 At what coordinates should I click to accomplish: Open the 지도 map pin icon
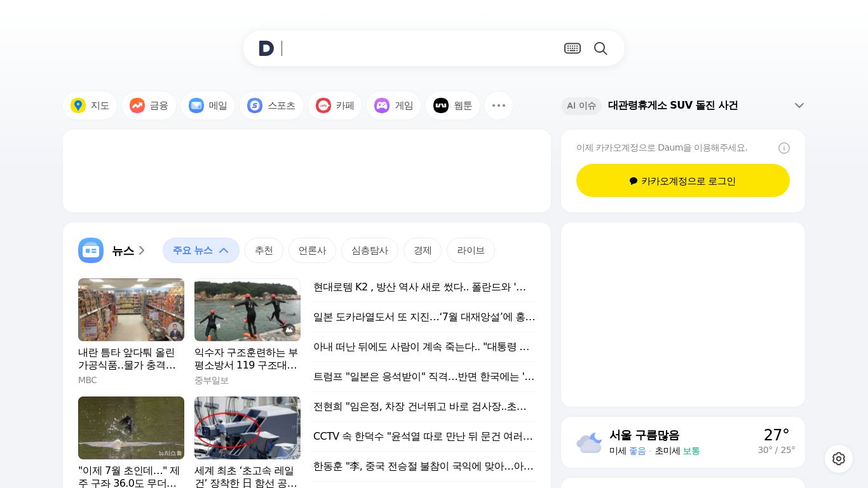pyautogui.click(x=78, y=105)
